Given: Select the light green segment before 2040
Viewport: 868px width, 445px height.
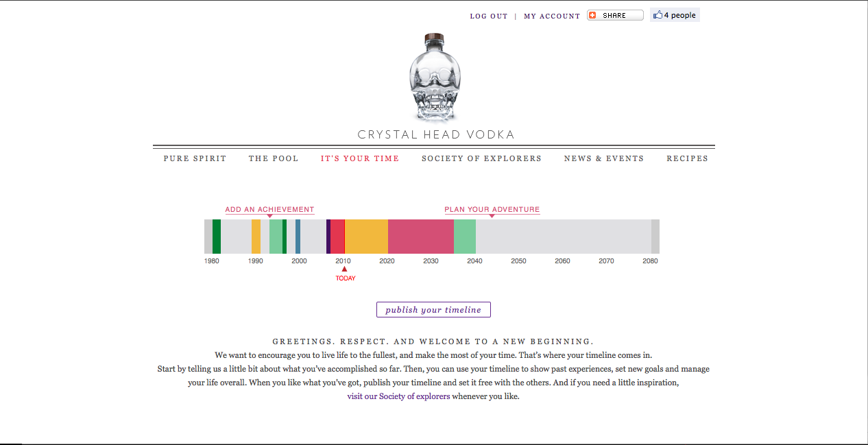Looking at the screenshot, I should 465,237.
